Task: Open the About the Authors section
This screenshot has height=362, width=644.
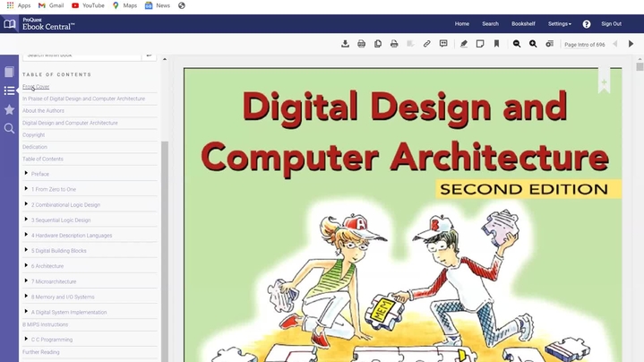Action: tap(43, 111)
